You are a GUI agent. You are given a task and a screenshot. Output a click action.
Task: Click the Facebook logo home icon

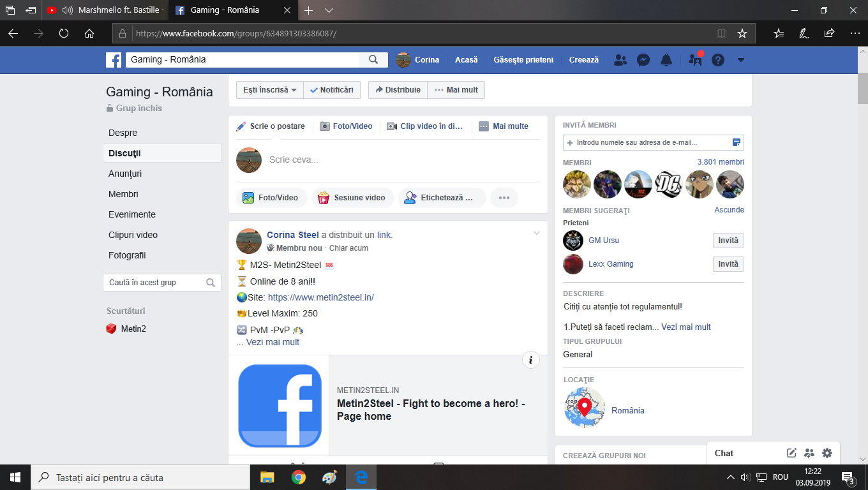[114, 60]
